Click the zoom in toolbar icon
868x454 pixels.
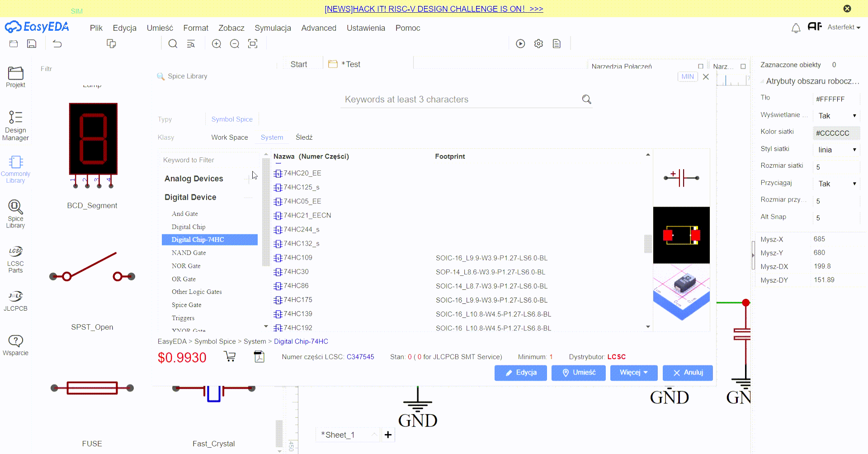coord(217,44)
